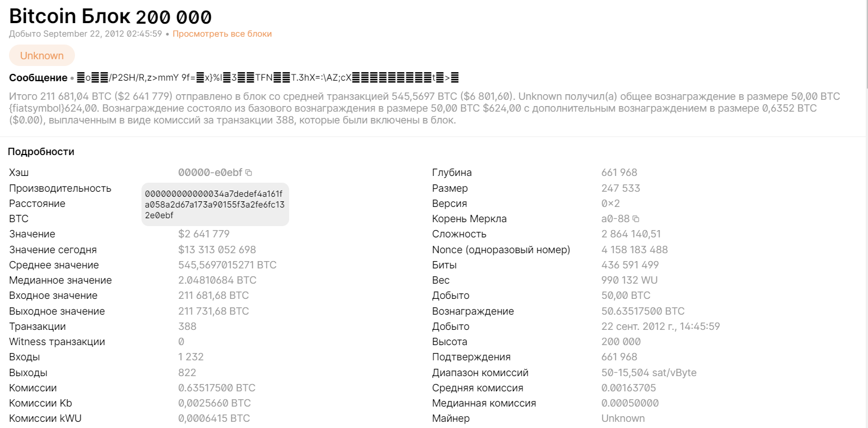Click the Unknown miner badge
This screenshot has width=868, height=428.
(42, 55)
